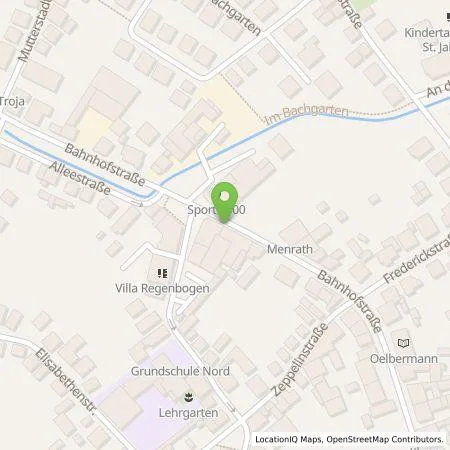
Task: Click the Lehrgarten text label
Action: point(189,413)
